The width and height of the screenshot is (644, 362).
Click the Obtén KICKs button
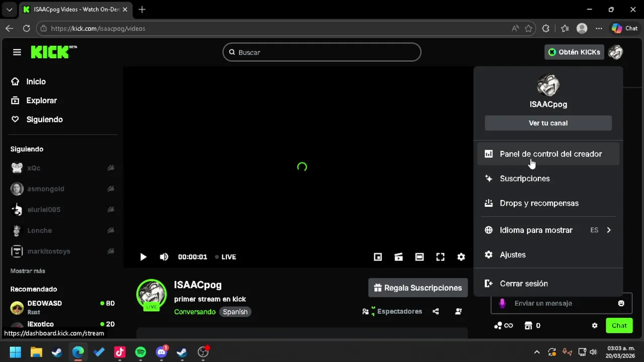point(574,52)
